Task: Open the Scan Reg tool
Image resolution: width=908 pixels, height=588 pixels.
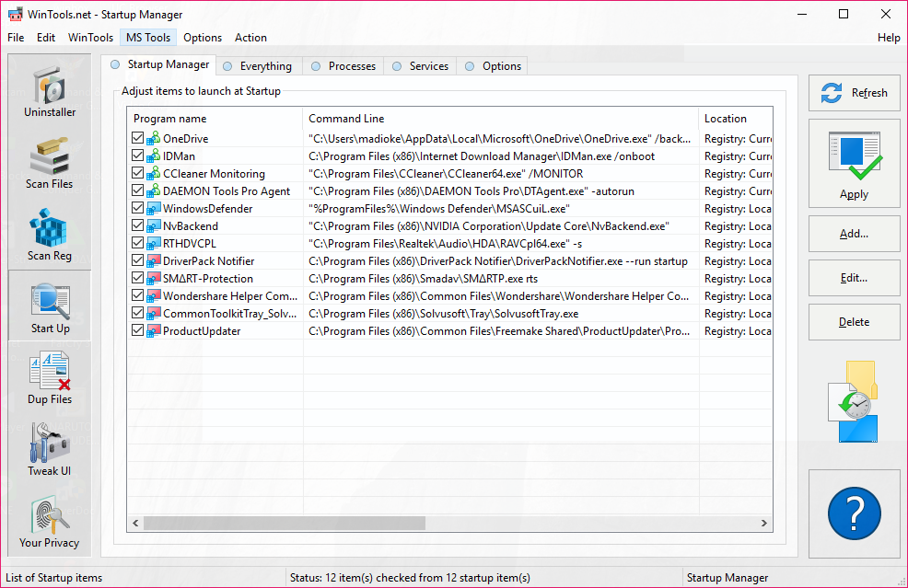Action: [x=50, y=236]
